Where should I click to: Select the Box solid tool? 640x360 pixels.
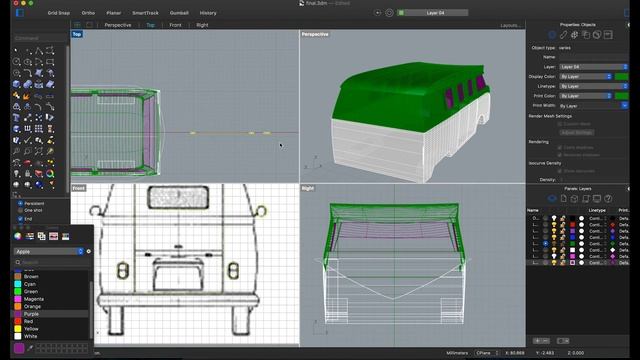coord(16,84)
